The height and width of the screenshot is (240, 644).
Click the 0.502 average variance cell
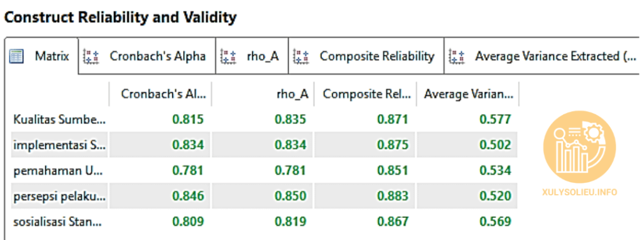coord(496,145)
